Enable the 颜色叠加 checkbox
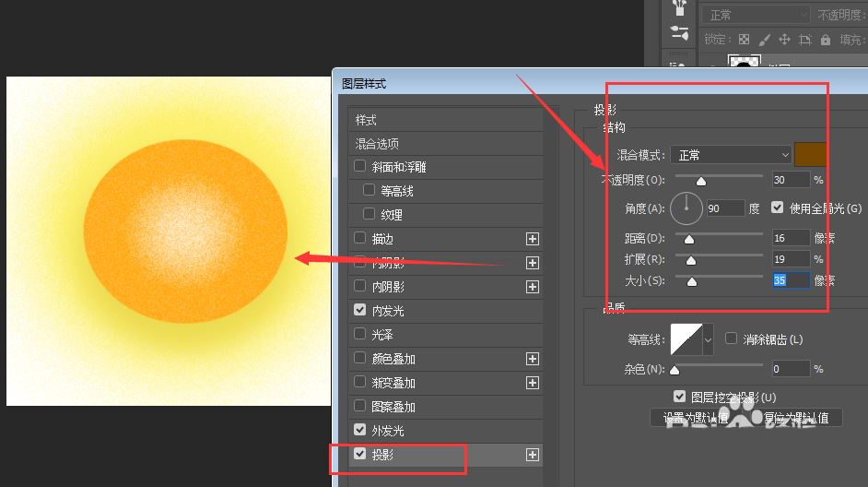The image size is (868, 487). coord(359,358)
